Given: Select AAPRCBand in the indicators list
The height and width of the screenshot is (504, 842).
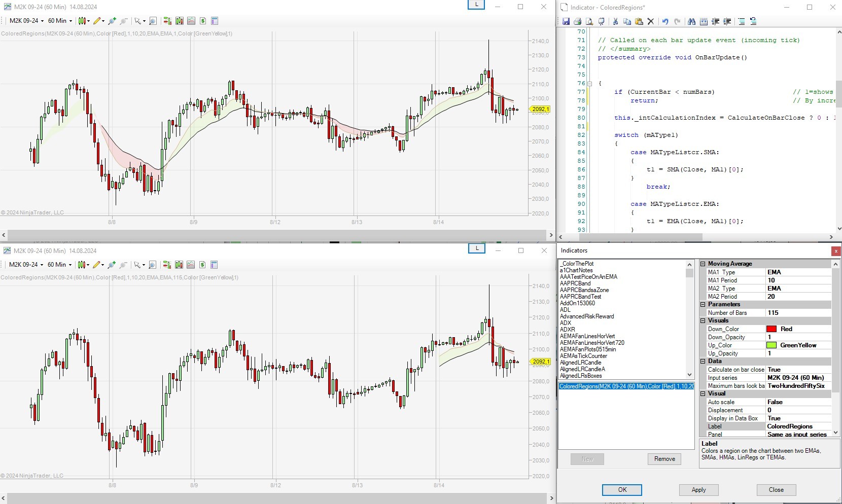Looking at the screenshot, I should pyautogui.click(x=575, y=283).
